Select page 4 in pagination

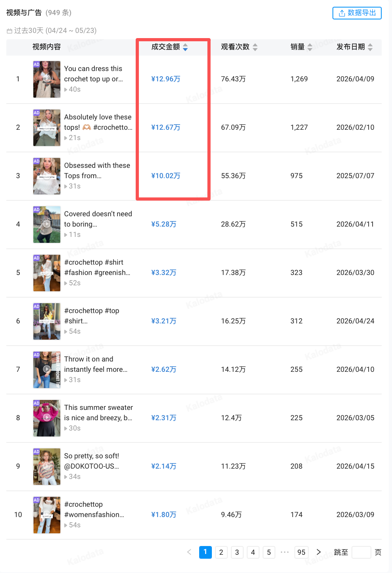[x=253, y=552]
